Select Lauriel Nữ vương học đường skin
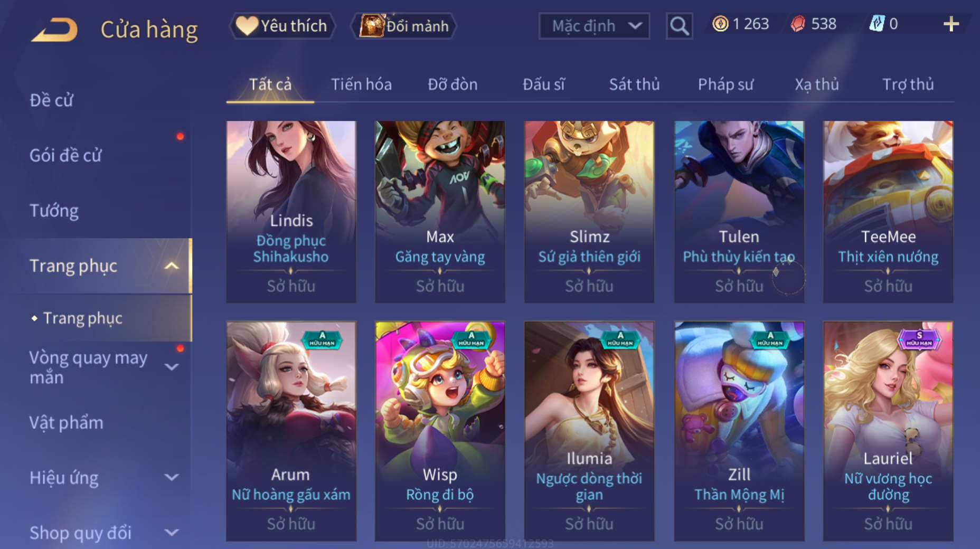This screenshot has width=980, height=549. point(888,431)
